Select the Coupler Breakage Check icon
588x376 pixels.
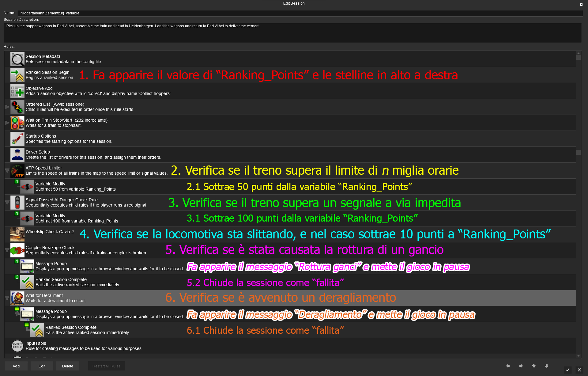17,250
